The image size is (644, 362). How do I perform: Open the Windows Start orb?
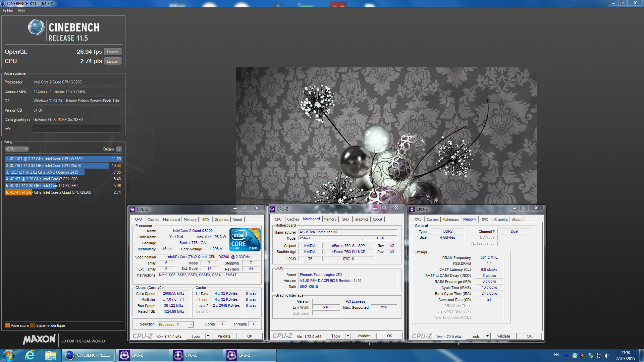9,355
